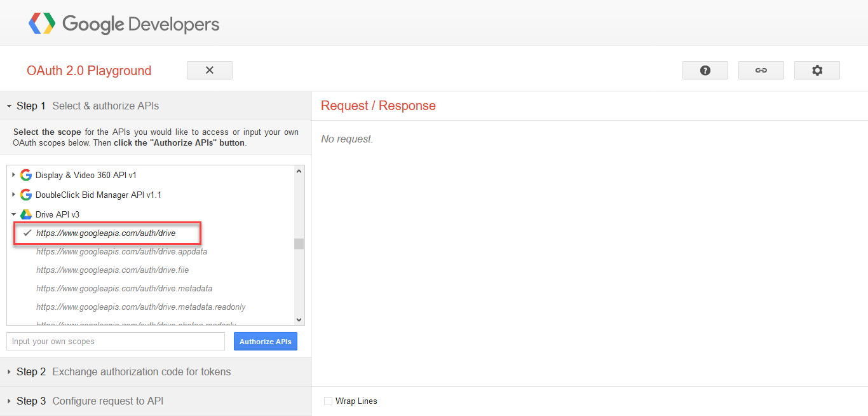Select the auth/drive.appdata scope
Screen dimensions: 868x416
pos(121,252)
